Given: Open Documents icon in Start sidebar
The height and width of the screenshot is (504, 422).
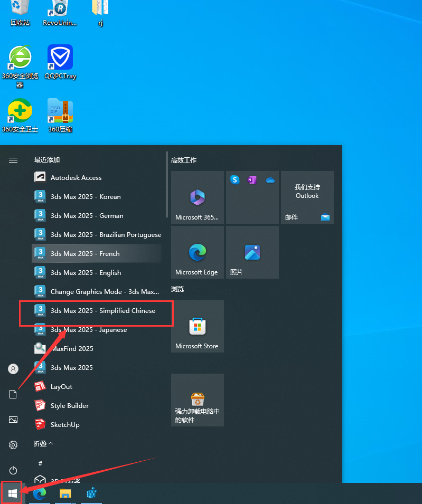Looking at the screenshot, I should tap(13, 394).
